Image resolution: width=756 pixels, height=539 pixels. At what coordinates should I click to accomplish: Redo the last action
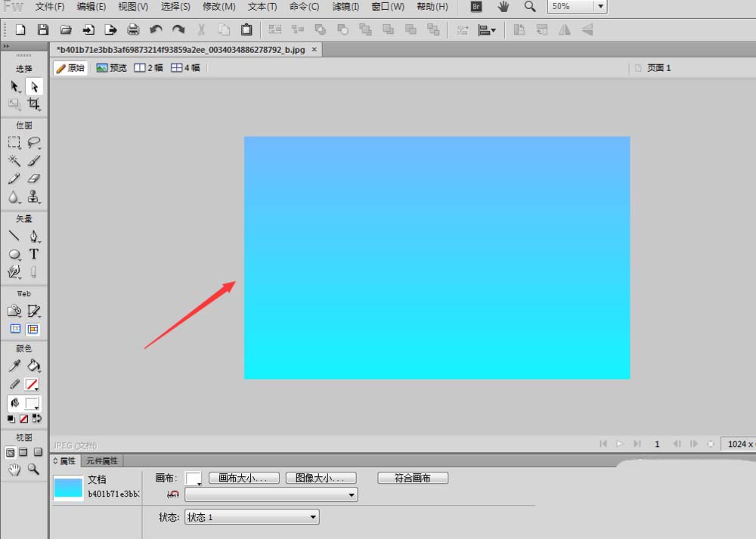click(x=178, y=30)
